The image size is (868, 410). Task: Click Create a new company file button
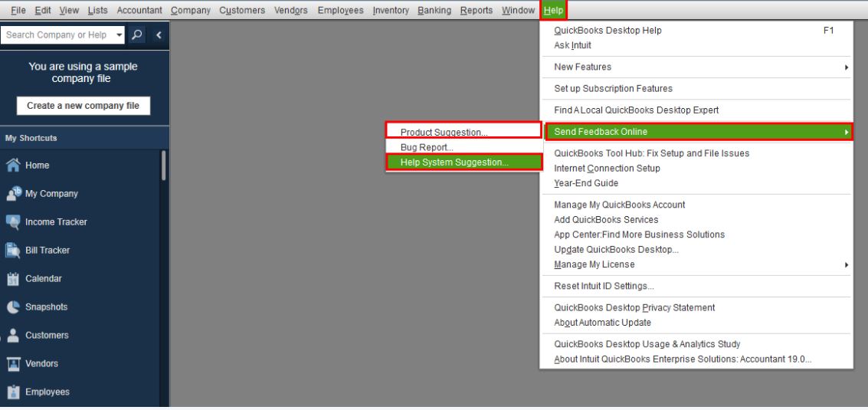[x=83, y=106]
